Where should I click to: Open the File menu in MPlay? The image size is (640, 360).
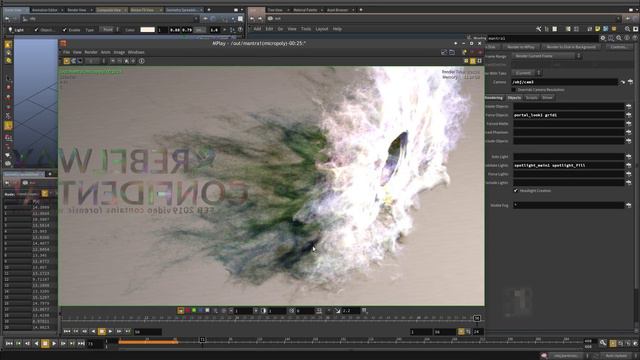(66, 52)
